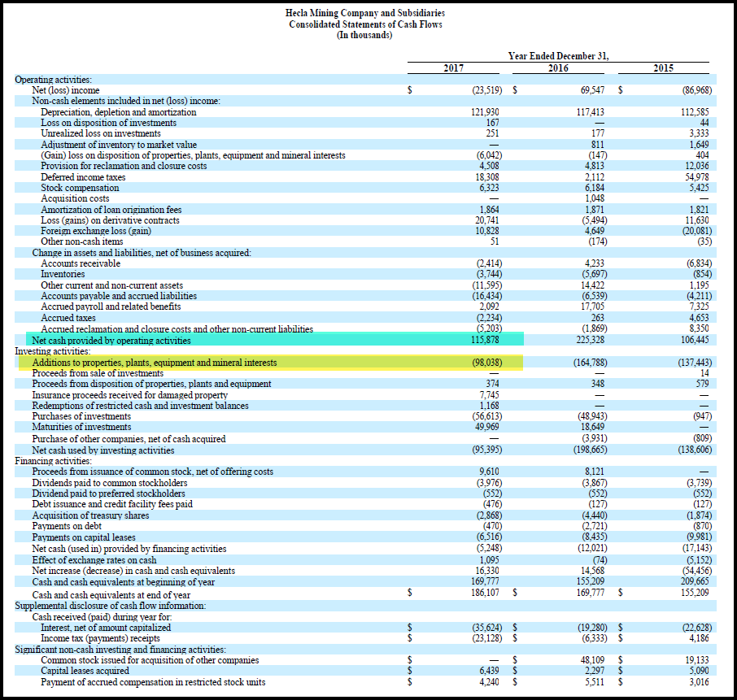Click the 2015 operating cash value 106,445
737x700 pixels.
[695, 340]
